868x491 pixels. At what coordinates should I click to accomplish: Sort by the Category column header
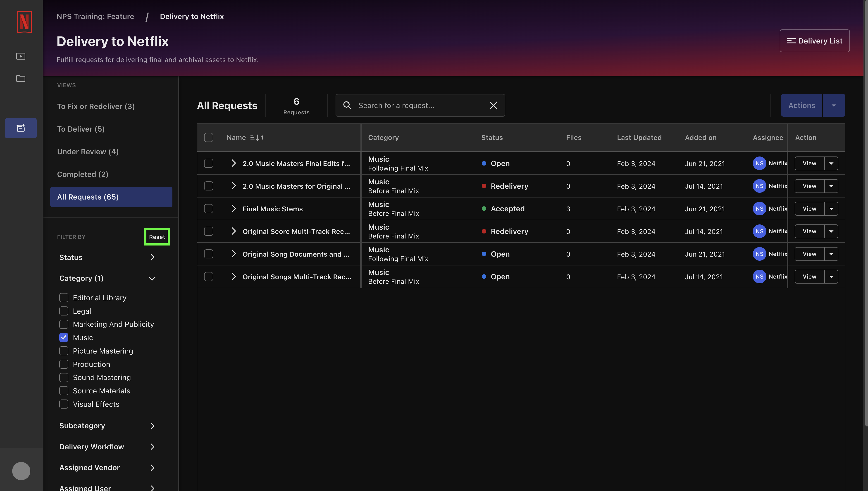383,138
